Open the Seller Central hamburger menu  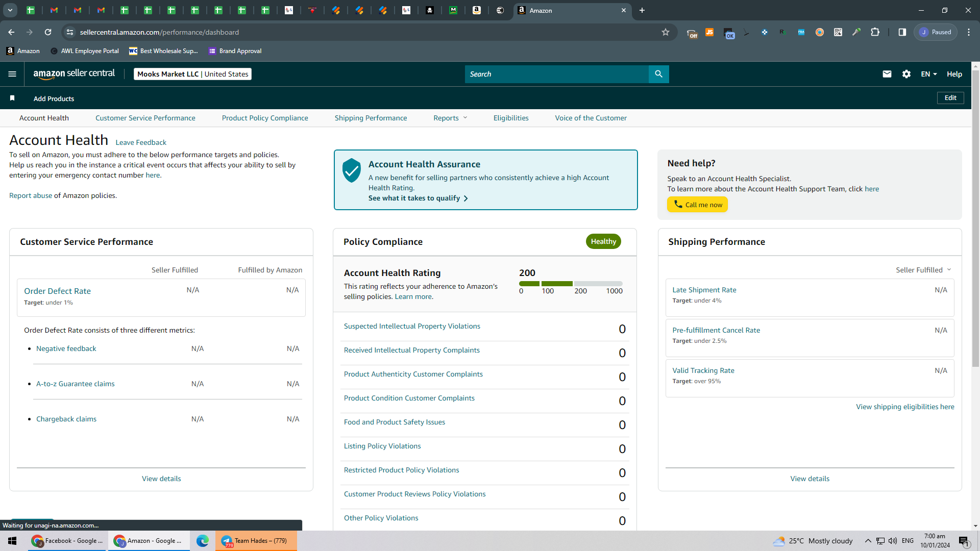(12, 74)
